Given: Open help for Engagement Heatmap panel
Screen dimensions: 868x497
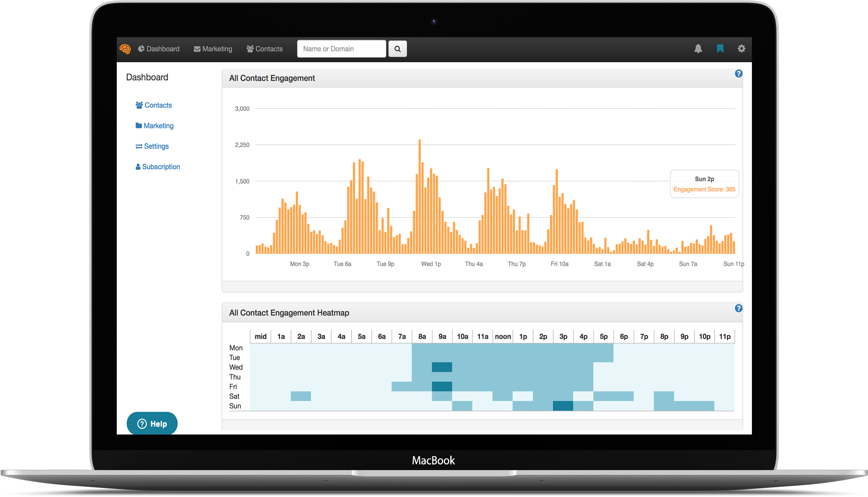Looking at the screenshot, I should click(739, 309).
